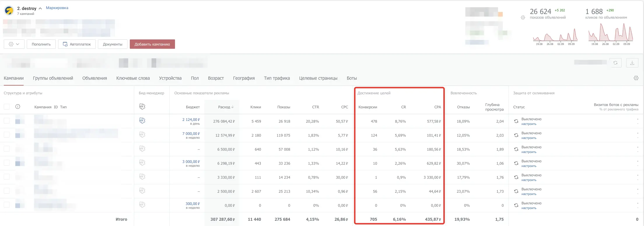644x226 pixels.
Task: Click the refresh data icon button
Action: tap(615, 63)
